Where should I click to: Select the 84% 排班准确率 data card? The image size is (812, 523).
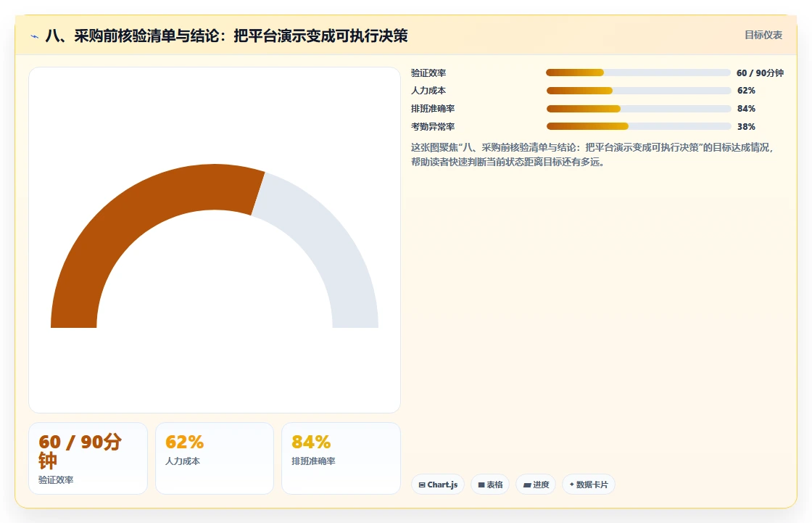click(x=341, y=458)
